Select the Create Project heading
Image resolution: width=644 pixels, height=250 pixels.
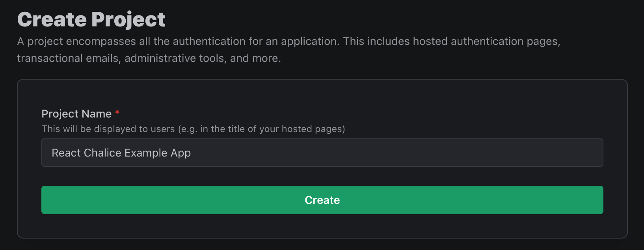(x=91, y=20)
